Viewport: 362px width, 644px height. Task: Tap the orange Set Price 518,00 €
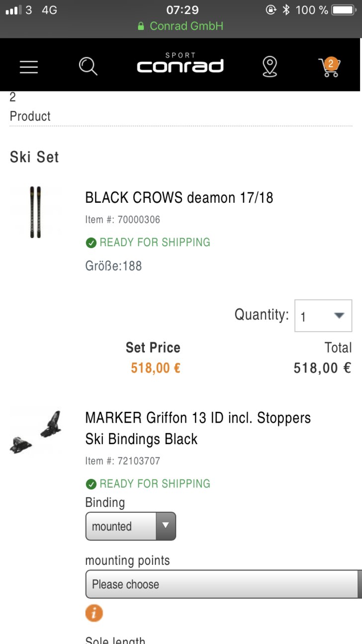[155, 368]
